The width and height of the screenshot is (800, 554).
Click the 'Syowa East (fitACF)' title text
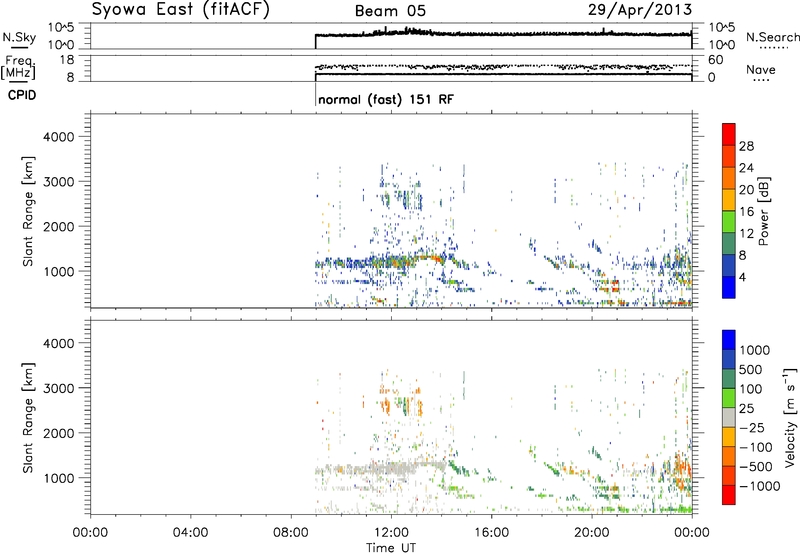tap(181, 10)
